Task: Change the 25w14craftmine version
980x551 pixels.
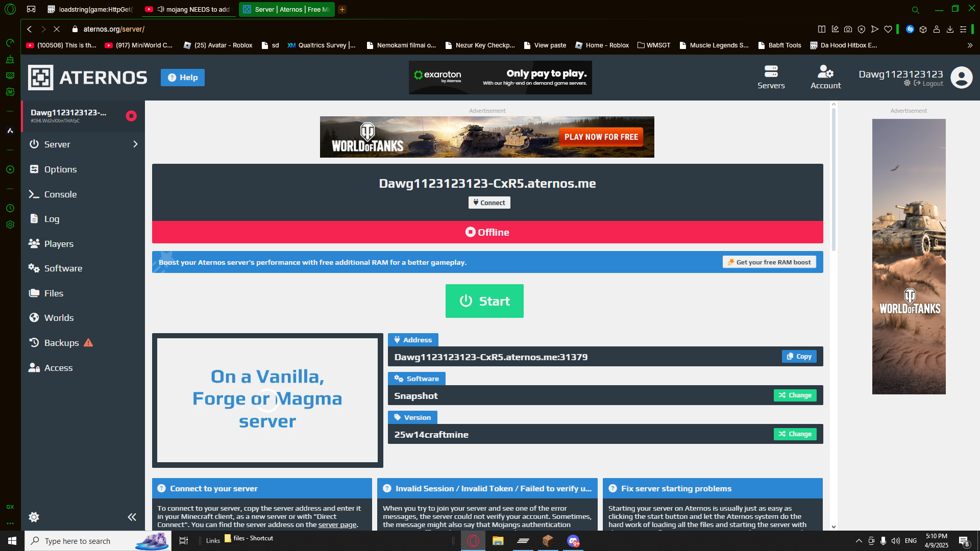Action: pos(795,434)
